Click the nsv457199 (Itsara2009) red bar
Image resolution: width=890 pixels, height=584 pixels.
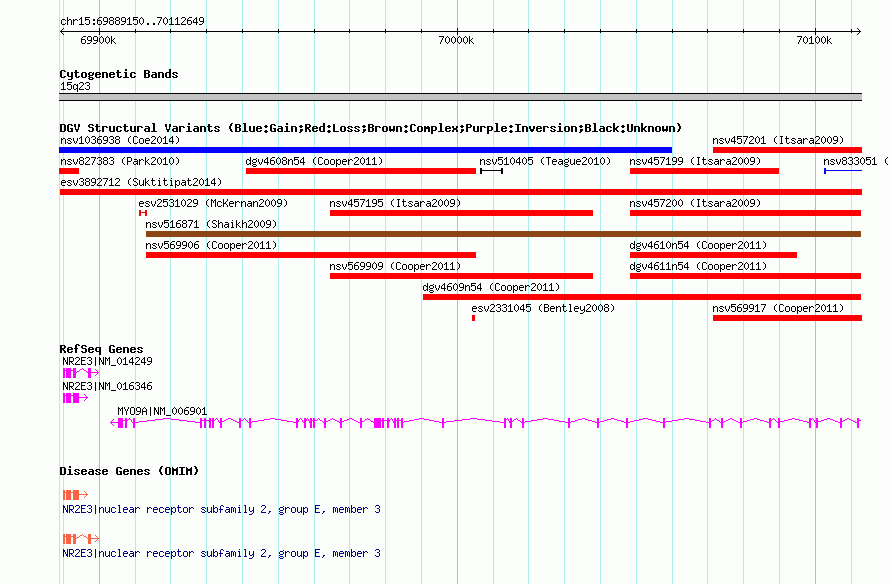pyautogui.click(x=704, y=171)
